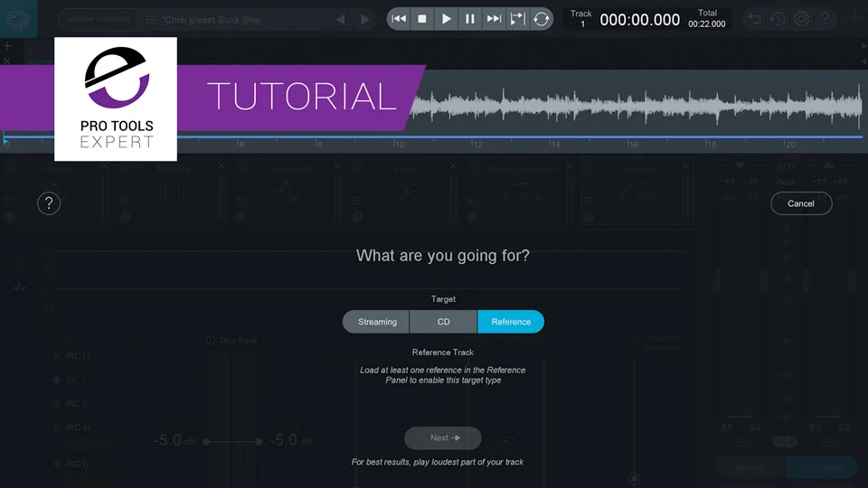The width and height of the screenshot is (868, 488).
Task: Load the previous preset with the left arrow
Action: [x=341, y=20]
